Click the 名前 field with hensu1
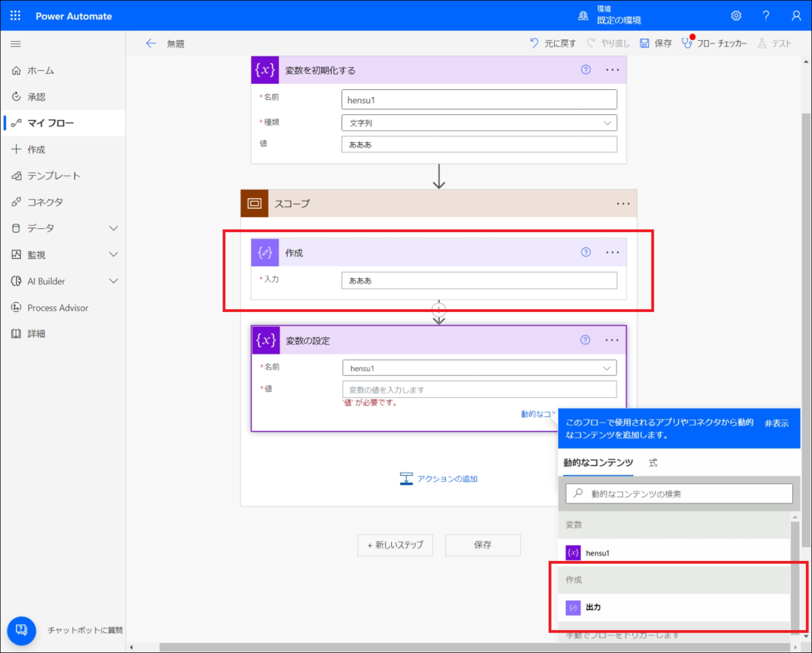The height and width of the screenshot is (653, 812). tap(479, 99)
